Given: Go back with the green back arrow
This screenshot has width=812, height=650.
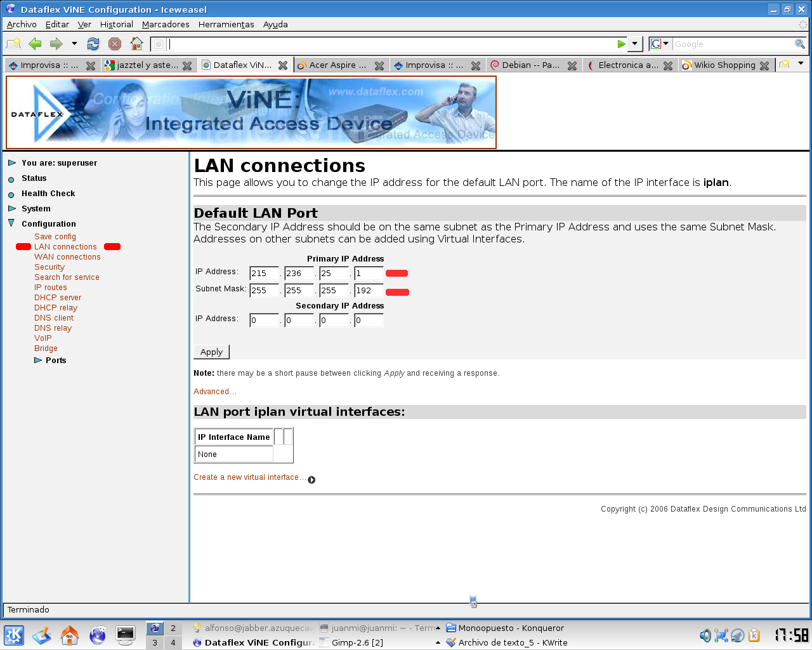Looking at the screenshot, I should coord(36,44).
